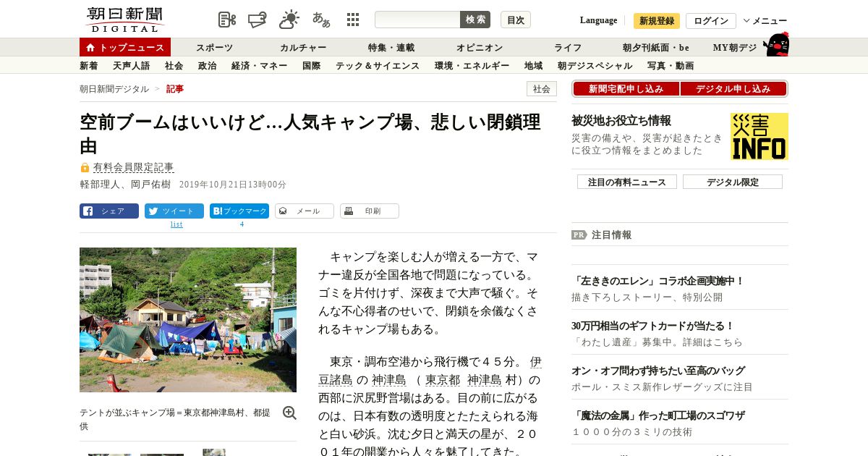Open the news list icon in header

click(x=227, y=20)
